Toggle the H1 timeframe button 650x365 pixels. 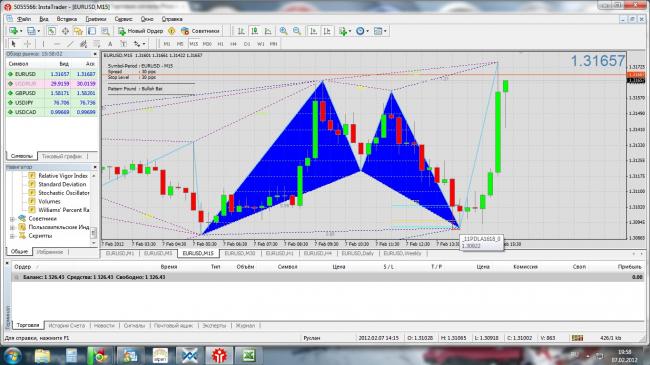coord(221,44)
